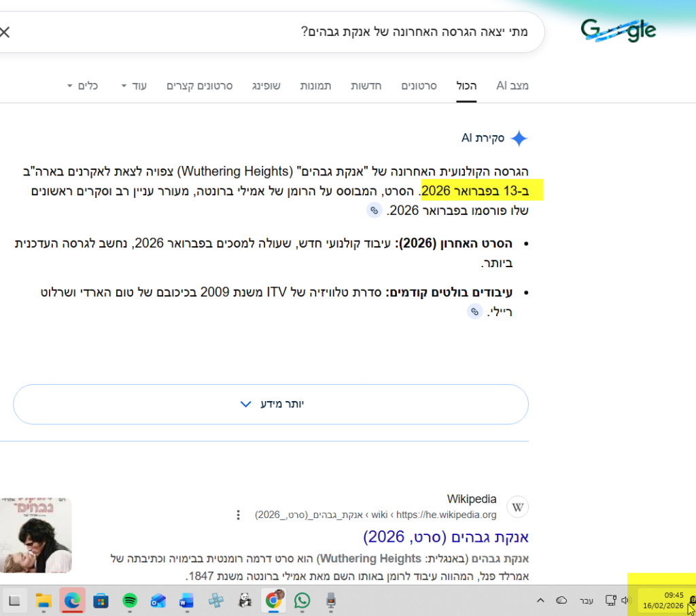696x616 pixels.
Task: Open Microsoft Store from the taskbar
Action: pos(101,601)
